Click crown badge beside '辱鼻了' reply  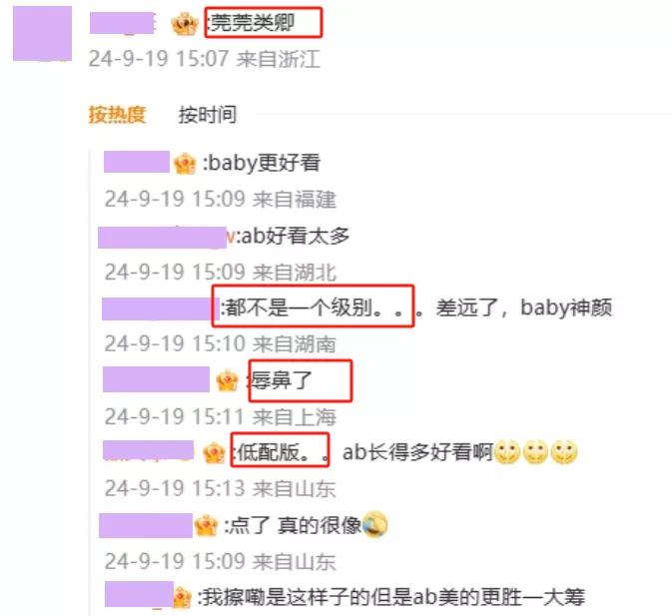pyautogui.click(x=227, y=380)
